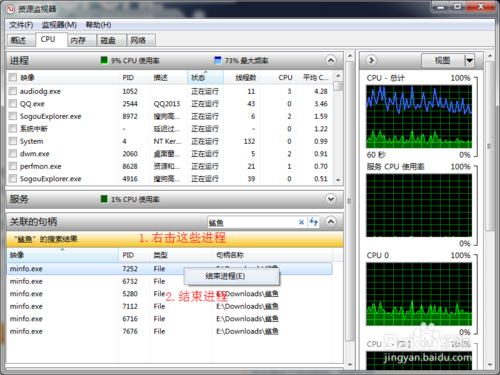Viewport: 500px width, 375px height.
Task: Tick the System process checkbox
Action: (x=13, y=141)
